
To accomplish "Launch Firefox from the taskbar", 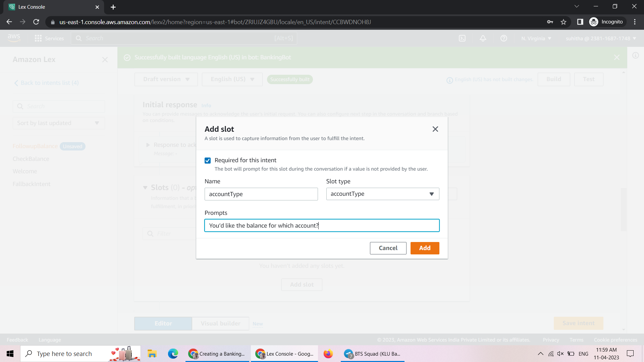I will click(x=328, y=354).
